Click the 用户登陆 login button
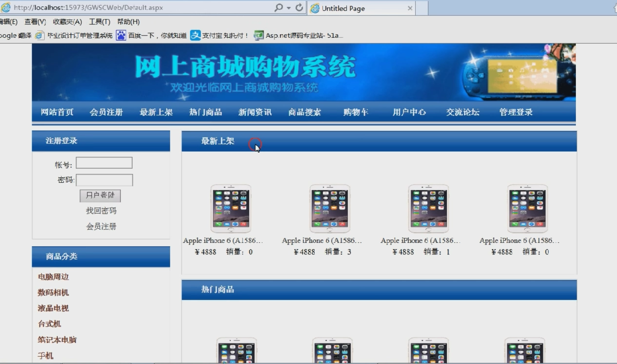 tap(100, 195)
